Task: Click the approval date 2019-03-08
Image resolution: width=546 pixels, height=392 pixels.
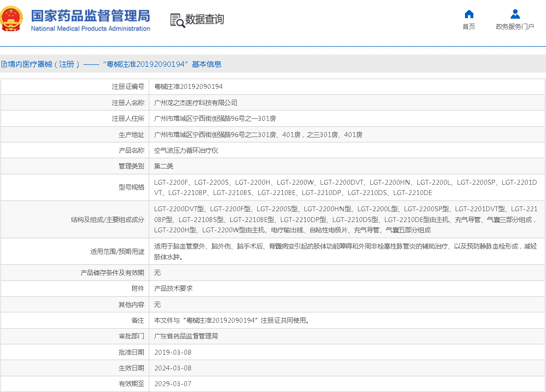Action: point(172,352)
